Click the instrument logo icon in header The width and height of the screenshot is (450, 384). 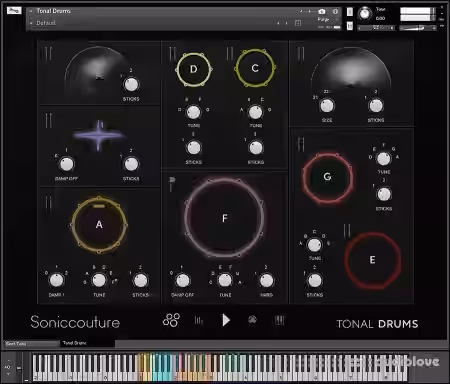pos(14,11)
